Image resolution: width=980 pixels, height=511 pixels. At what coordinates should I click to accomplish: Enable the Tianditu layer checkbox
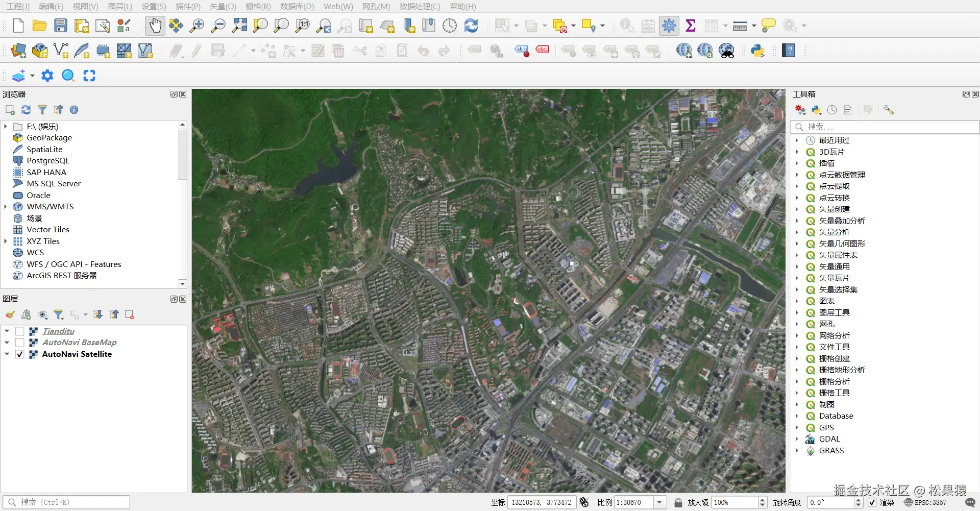20,331
